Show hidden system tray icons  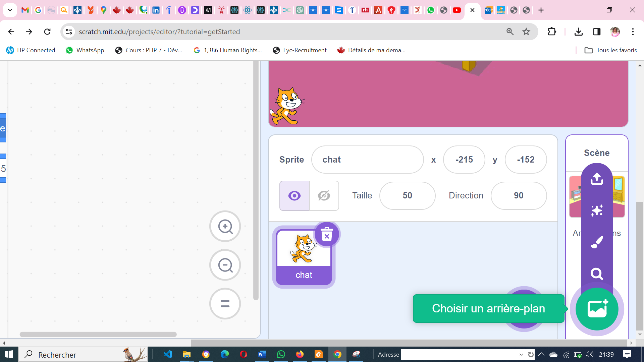pos(541,354)
